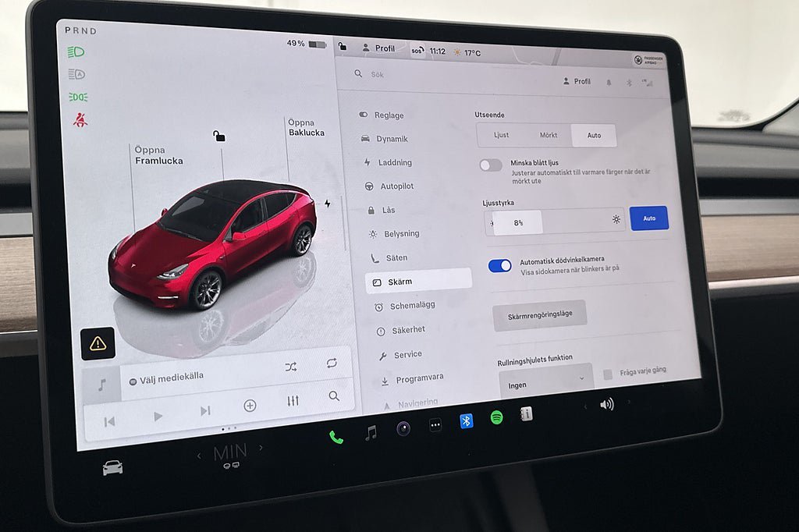Image resolution: width=799 pixels, height=532 pixels.
Task: Turn off Automatisk dödvinkelkamera switch
Action: [x=499, y=265]
